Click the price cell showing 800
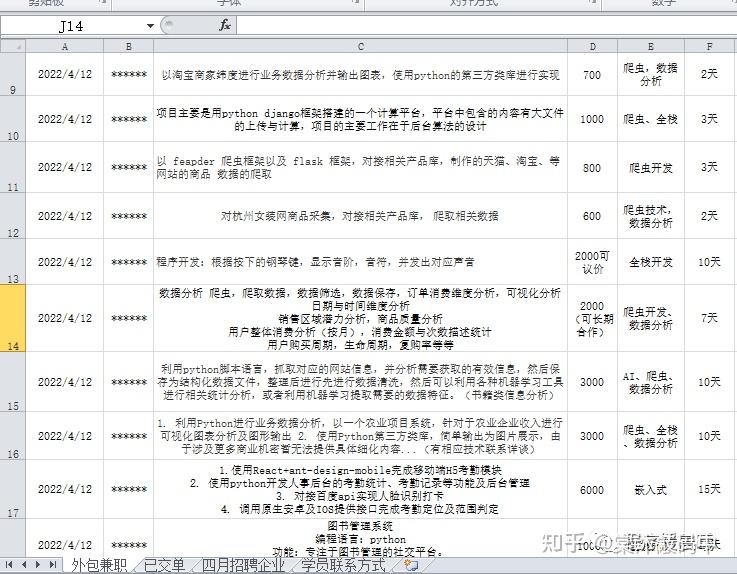The width and height of the screenshot is (737, 574). pyautogui.click(x=592, y=167)
